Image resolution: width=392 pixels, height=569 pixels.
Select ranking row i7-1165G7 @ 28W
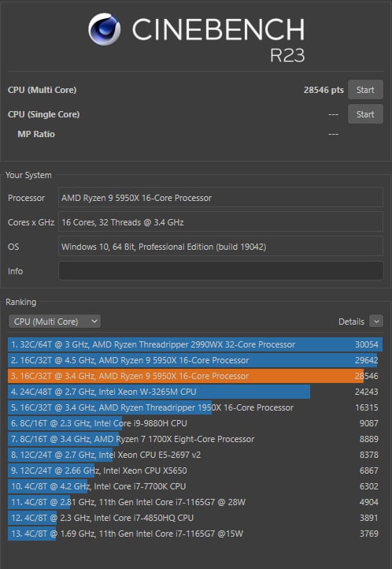point(195,502)
